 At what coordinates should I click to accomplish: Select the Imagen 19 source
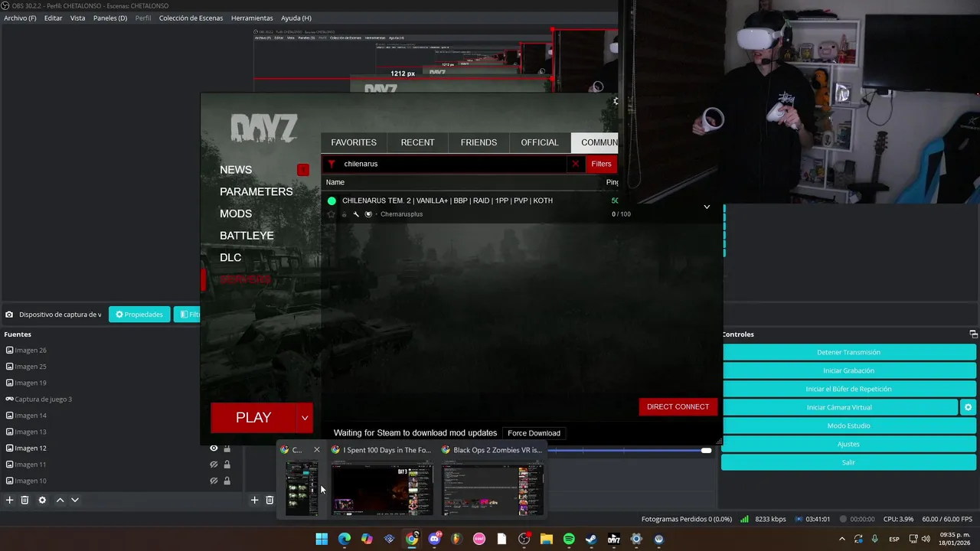[31, 383]
